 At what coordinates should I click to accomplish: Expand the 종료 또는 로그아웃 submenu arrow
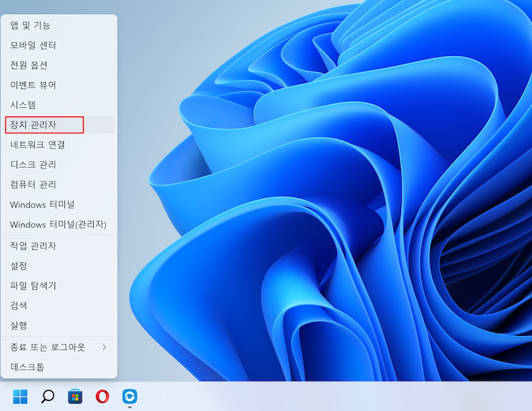tap(104, 347)
